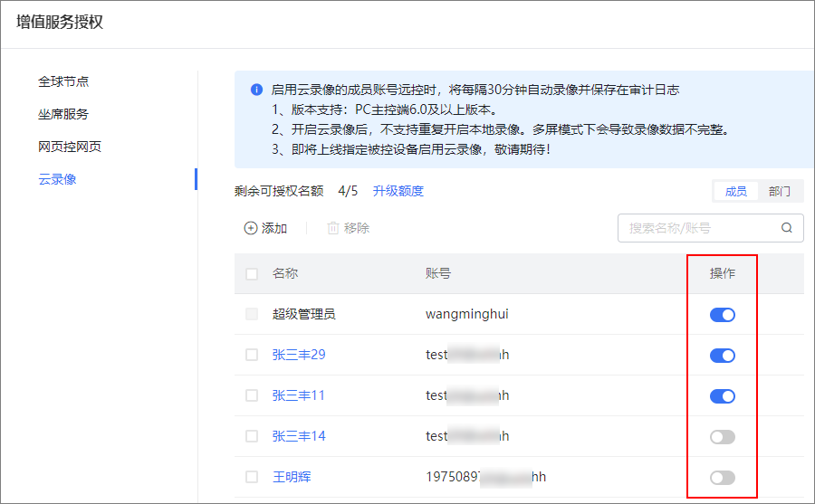
Task: Switch to the 成员 tab
Action: pyautogui.click(x=736, y=191)
